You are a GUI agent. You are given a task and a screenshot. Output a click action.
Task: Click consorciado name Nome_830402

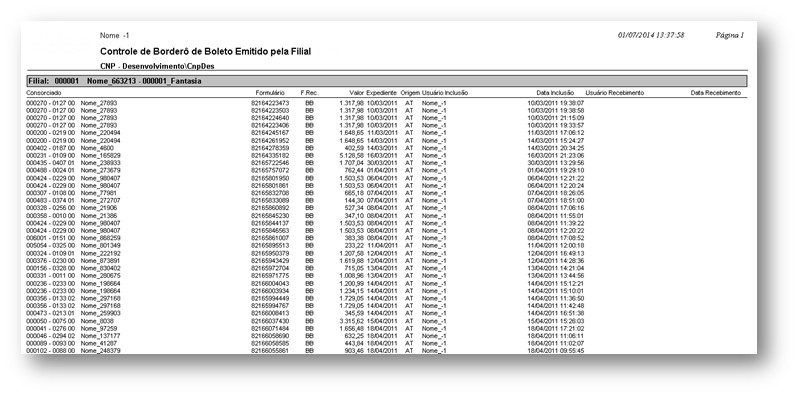pyautogui.click(x=100, y=268)
